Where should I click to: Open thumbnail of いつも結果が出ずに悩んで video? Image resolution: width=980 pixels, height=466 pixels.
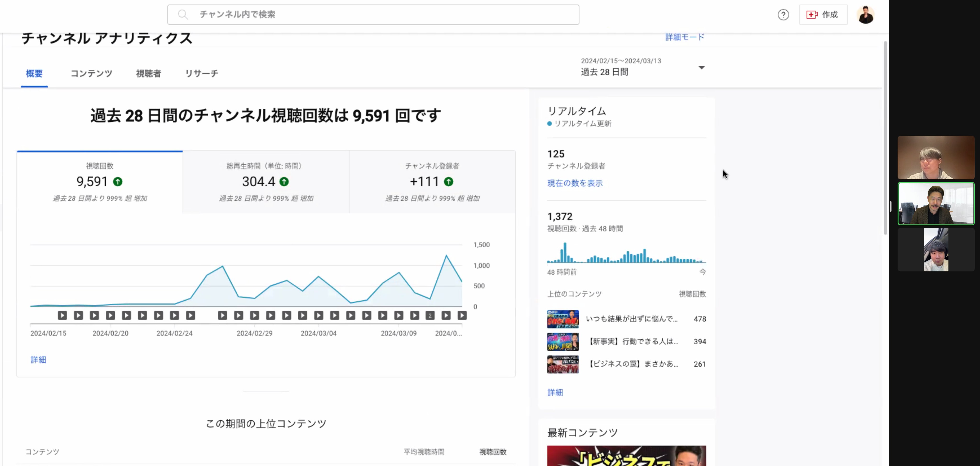click(563, 319)
